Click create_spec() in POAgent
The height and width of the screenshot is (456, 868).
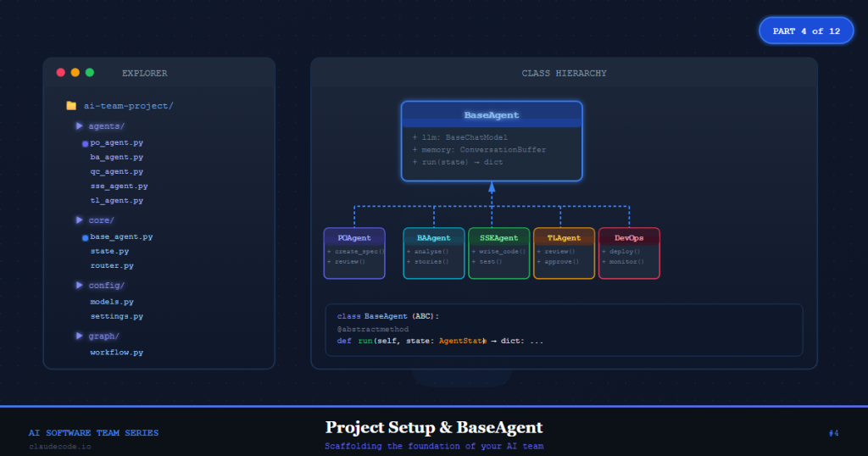[356, 251]
